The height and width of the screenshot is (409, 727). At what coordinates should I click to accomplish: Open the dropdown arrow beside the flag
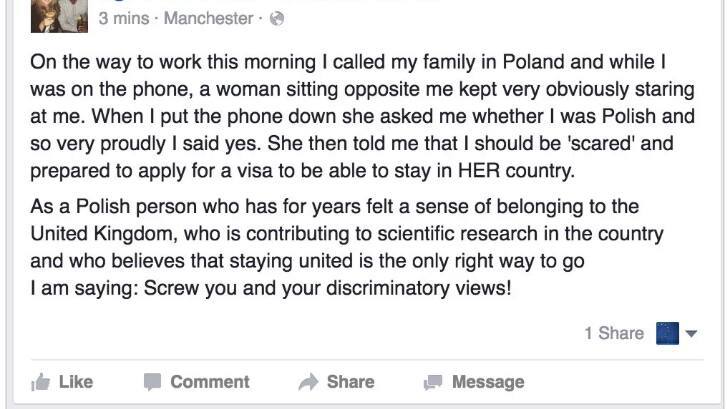(691, 333)
